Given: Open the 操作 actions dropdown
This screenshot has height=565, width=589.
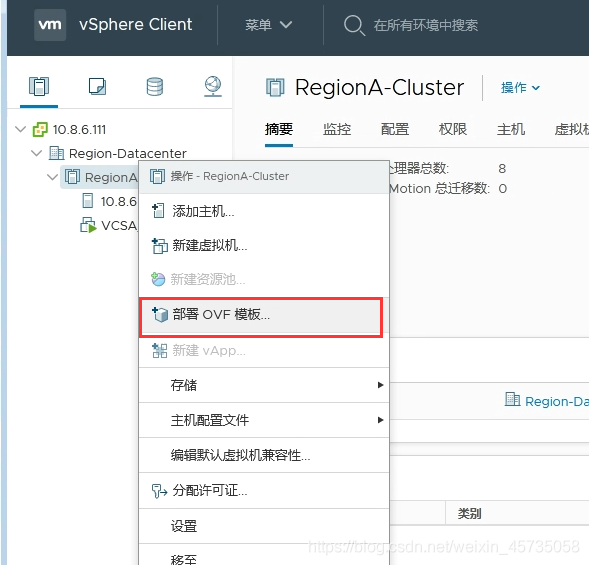Looking at the screenshot, I should point(520,88).
